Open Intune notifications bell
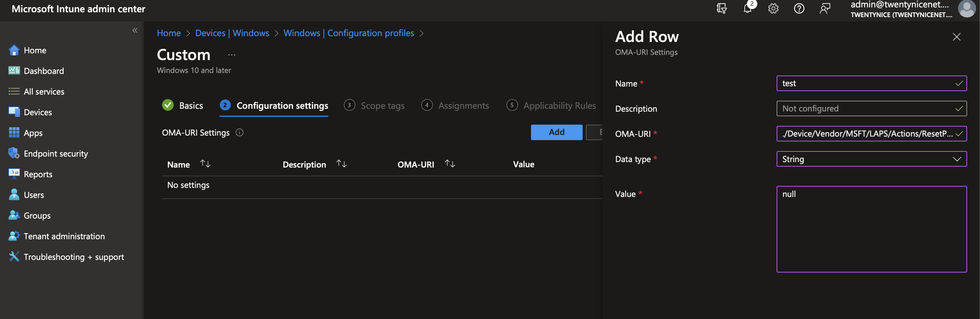The width and height of the screenshot is (980, 319). (x=748, y=8)
